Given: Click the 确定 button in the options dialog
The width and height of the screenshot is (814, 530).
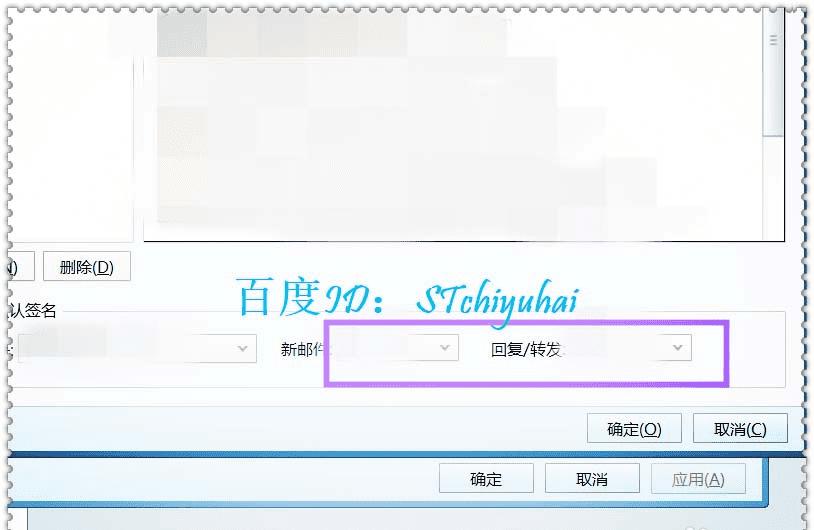Looking at the screenshot, I should point(486,478).
